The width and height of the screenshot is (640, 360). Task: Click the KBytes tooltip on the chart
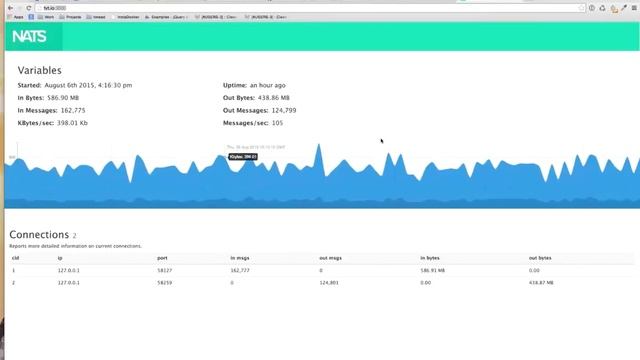click(x=243, y=157)
